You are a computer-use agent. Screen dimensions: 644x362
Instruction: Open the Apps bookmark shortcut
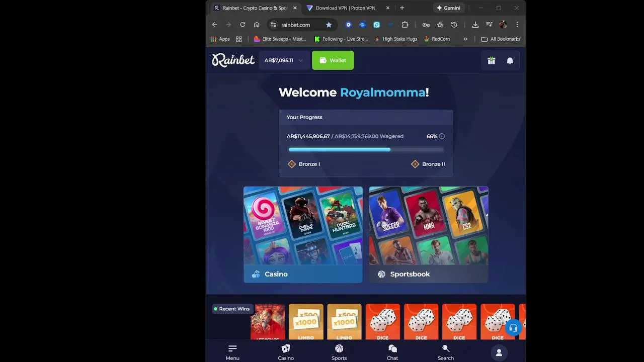220,39
